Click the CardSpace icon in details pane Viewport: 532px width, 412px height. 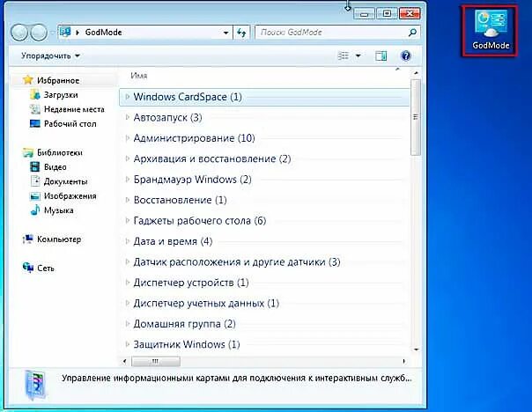click(x=35, y=386)
